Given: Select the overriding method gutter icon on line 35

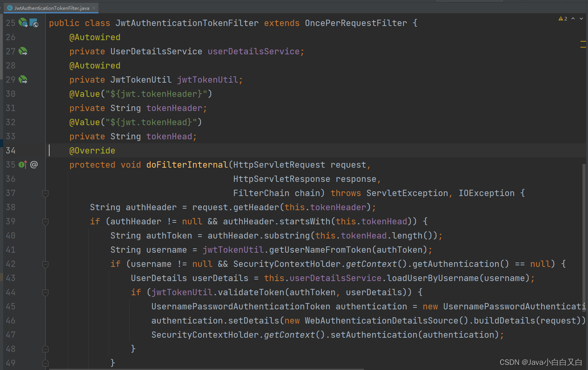Looking at the screenshot, I should 22,165.
